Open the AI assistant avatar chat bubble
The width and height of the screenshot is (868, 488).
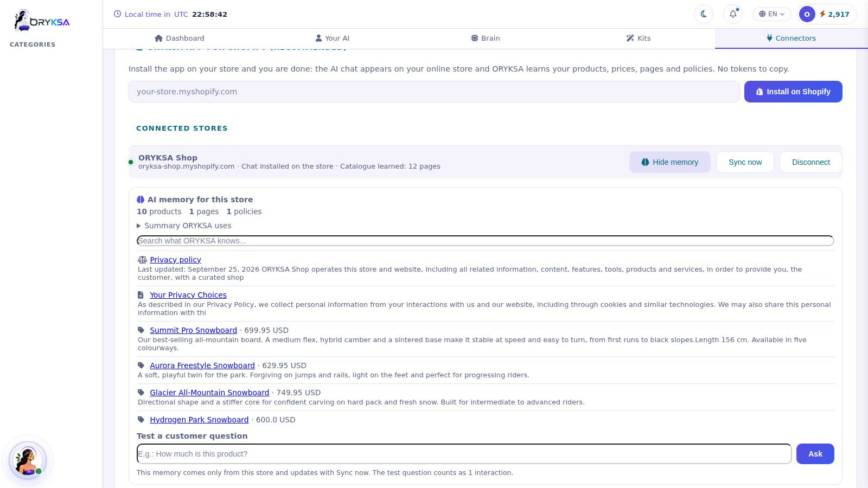point(28,460)
